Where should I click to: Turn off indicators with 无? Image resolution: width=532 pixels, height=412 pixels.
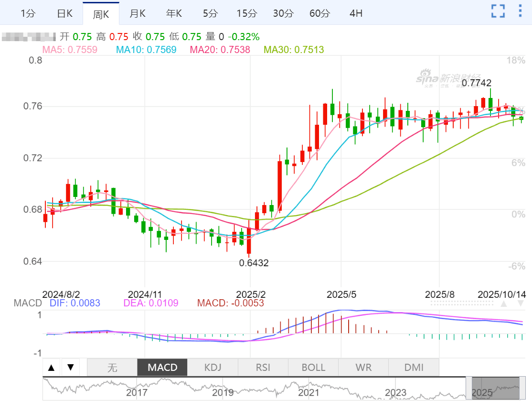pos(112,368)
